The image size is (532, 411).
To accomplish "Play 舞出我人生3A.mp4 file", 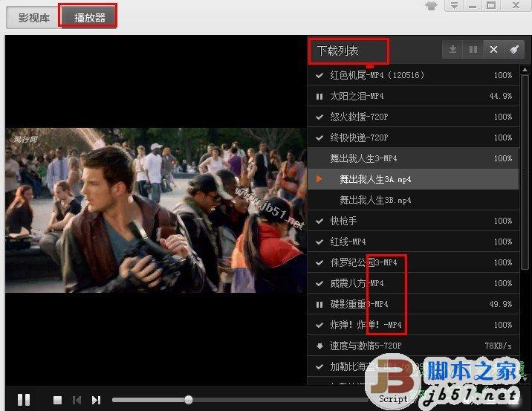I will tap(413, 179).
